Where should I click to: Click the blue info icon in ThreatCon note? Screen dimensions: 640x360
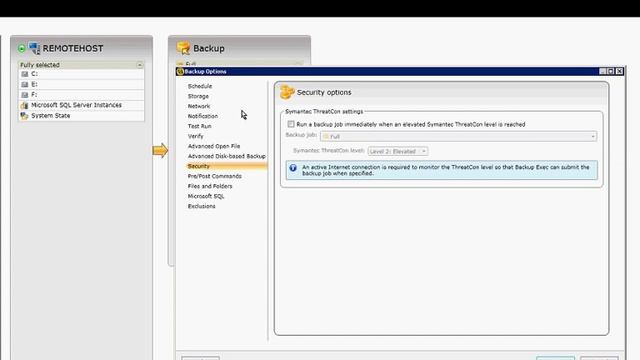pos(293,168)
